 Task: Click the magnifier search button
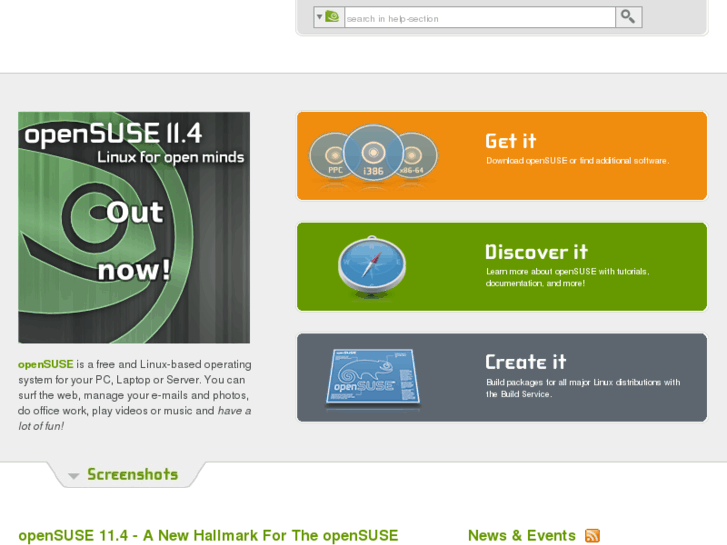pyautogui.click(x=629, y=17)
